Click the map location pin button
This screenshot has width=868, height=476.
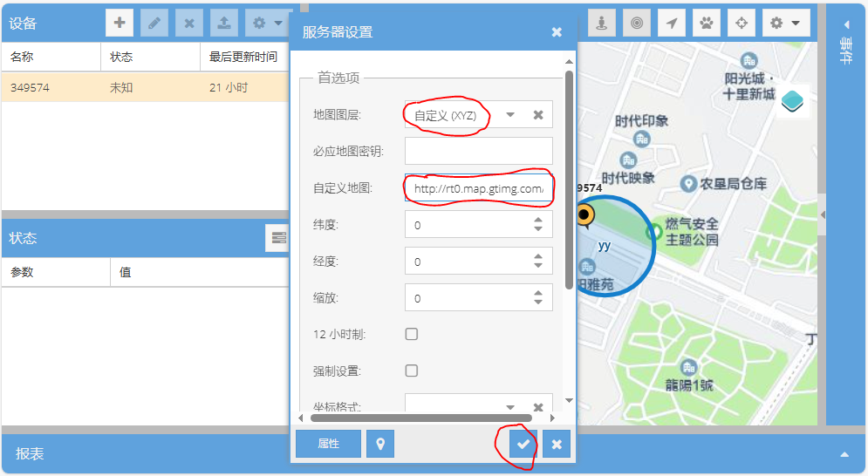click(x=380, y=444)
